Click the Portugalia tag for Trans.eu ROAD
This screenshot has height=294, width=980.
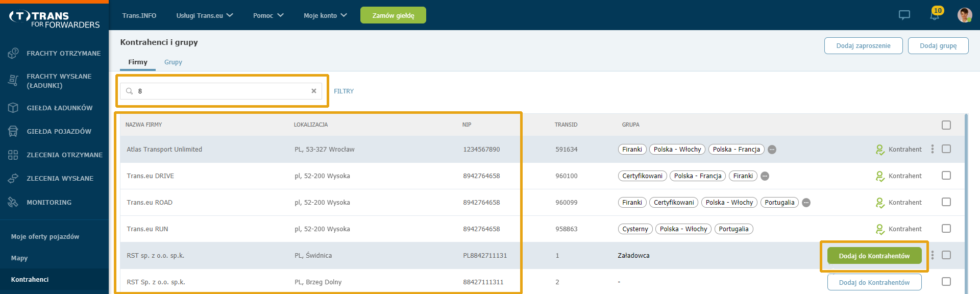(x=779, y=203)
